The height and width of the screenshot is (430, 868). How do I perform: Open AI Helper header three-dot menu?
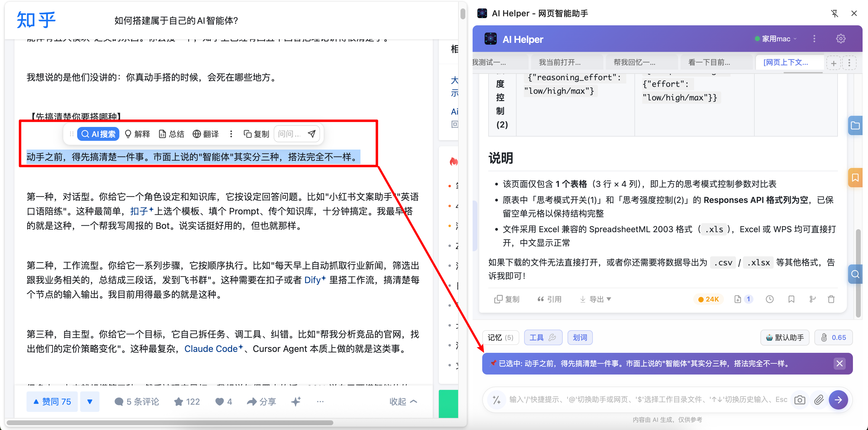click(814, 39)
